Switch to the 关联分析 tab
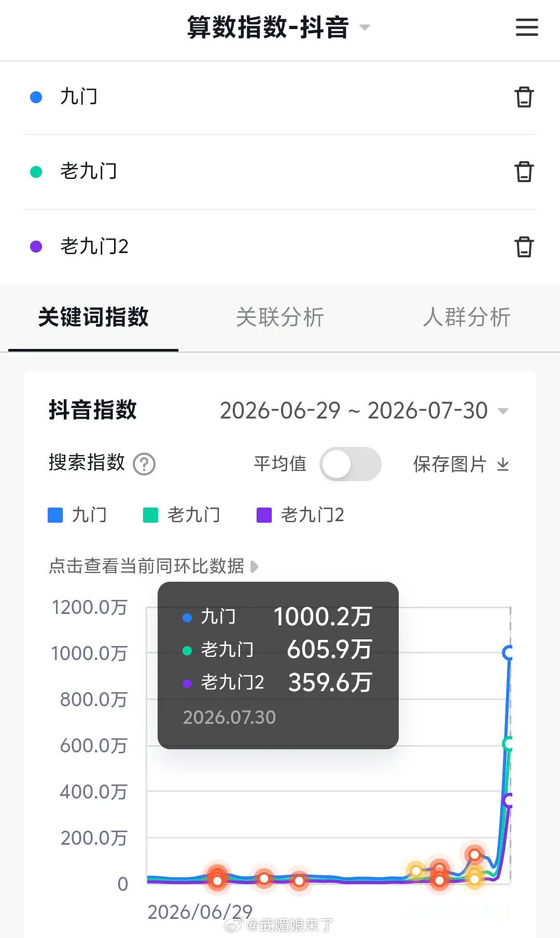 pyautogui.click(x=280, y=317)
